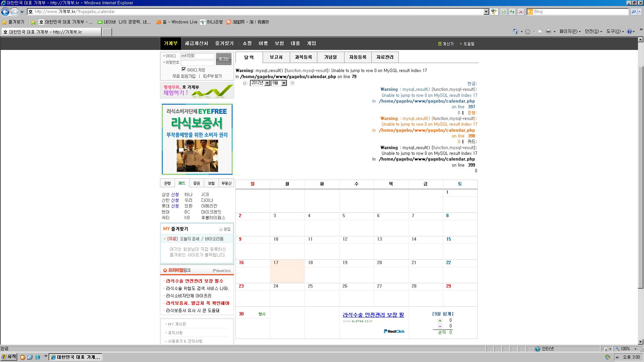Viewport: 644px width, 362px height.
Task: Click the pink minus expense icon
Action: click(440, 326)
